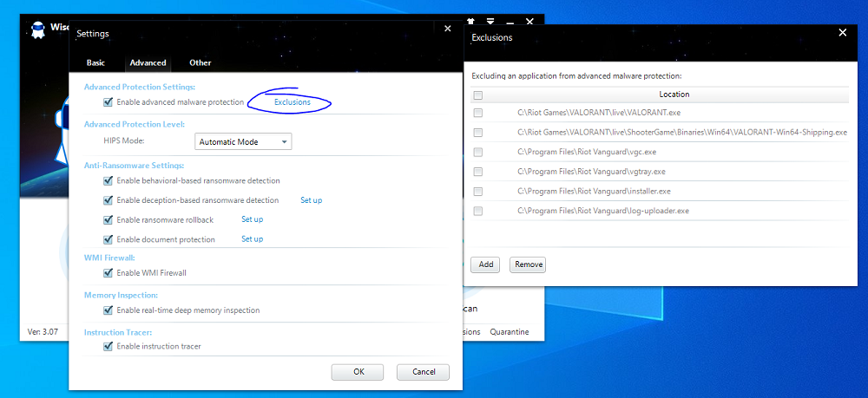Open the skin icon in main window
Image resolution: width=868 pixels, height=398 pixels.
tap(471, 22)
